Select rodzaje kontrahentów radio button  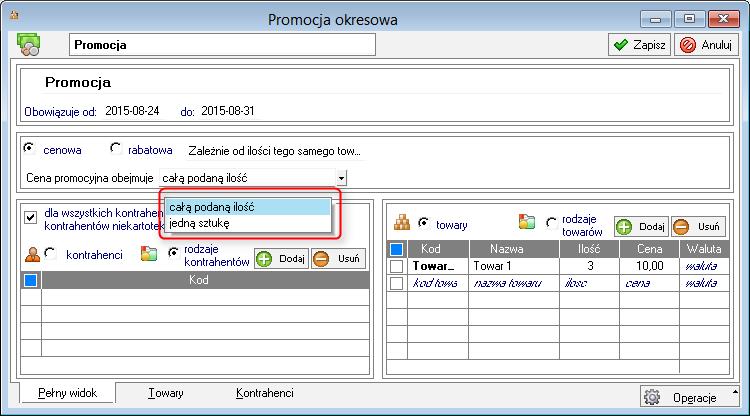click(173, 253)
